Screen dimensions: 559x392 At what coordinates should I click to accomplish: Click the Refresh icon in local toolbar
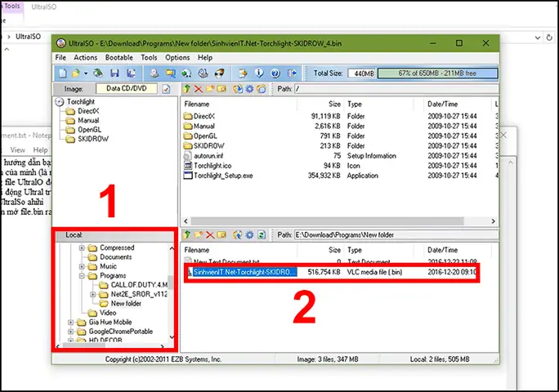pos(262,235)
